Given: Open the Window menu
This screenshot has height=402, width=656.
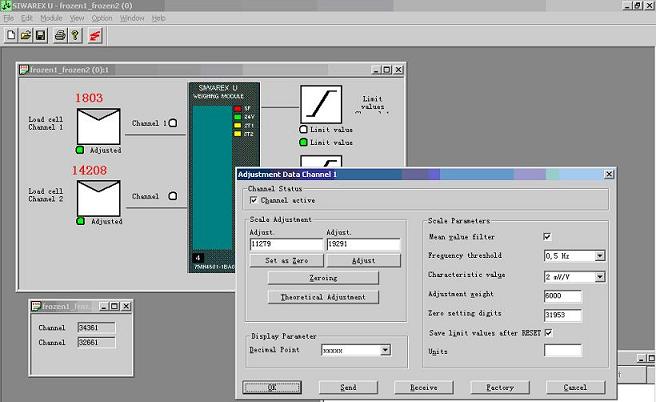Looking at the screenshot, I should (x=132, y=18).
